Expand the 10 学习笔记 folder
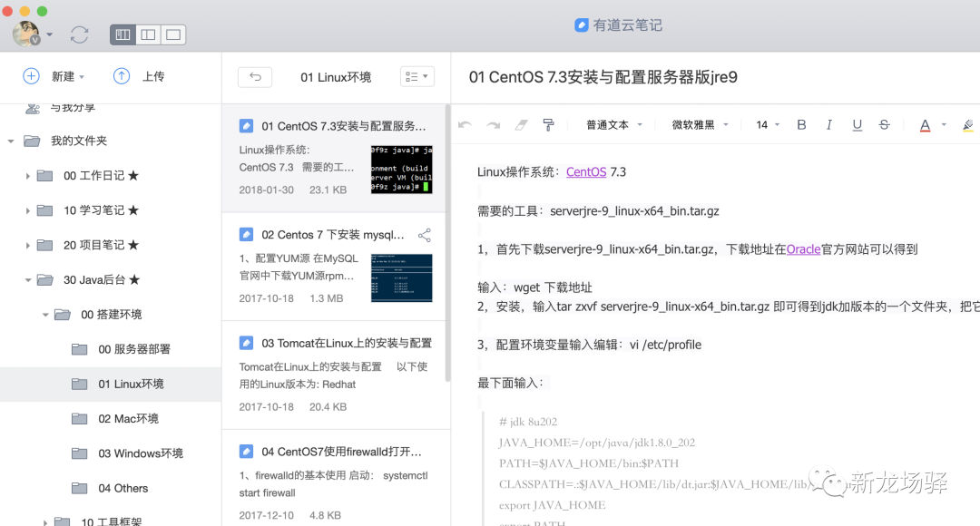This screenshot has width=980, height=526. coord(27,211)
